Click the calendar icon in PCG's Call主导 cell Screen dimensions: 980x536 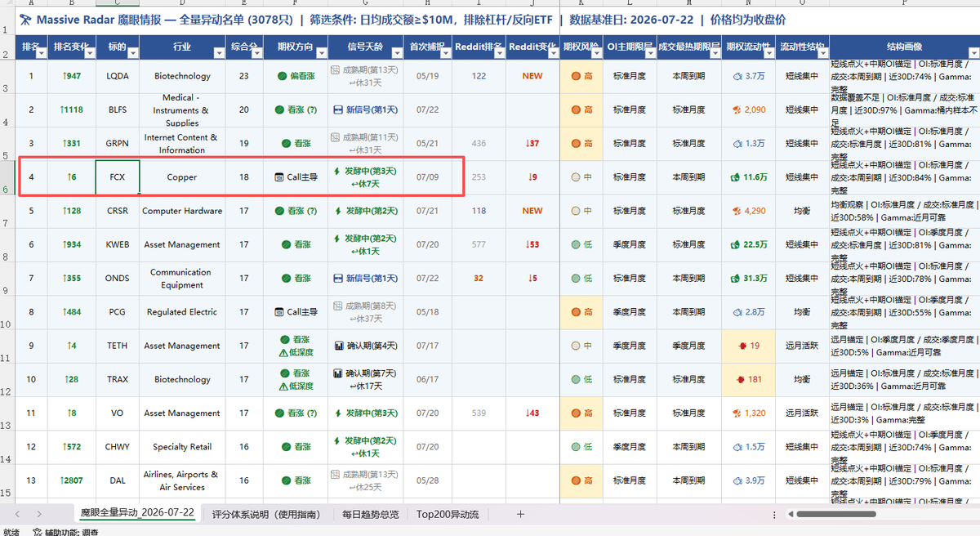pyautogui.click(x=279, y=312)
